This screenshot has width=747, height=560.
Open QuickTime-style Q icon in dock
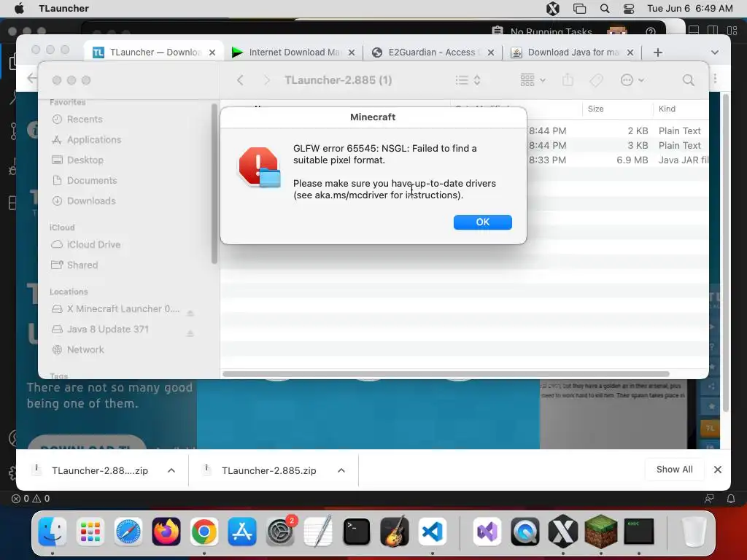[525, 532]
